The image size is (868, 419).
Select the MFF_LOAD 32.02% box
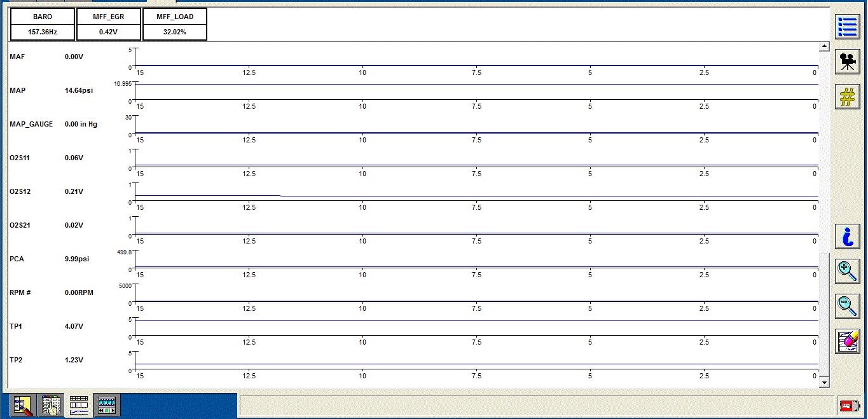click(x=174, y=24)
